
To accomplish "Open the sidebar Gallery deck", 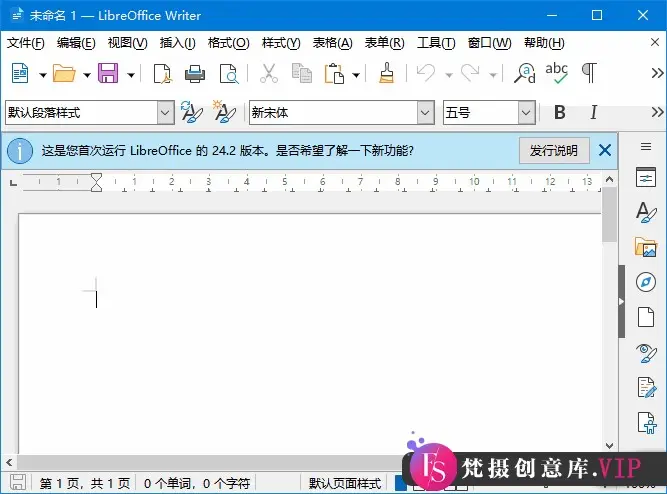I will pos(646,247).
